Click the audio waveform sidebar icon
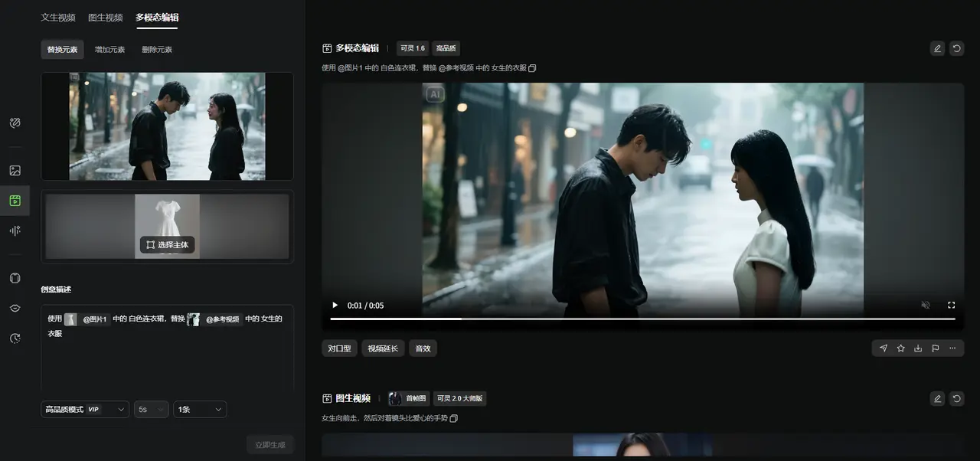Screen dimensions: 980x461 [x=15, y=230]
